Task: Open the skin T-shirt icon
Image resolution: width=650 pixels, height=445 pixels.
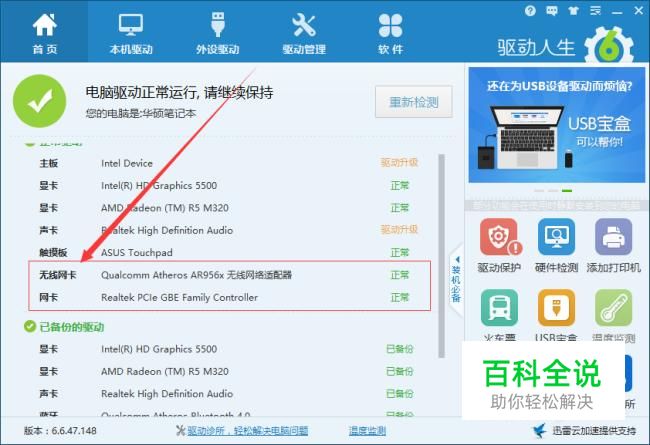Action: point(573,10)
